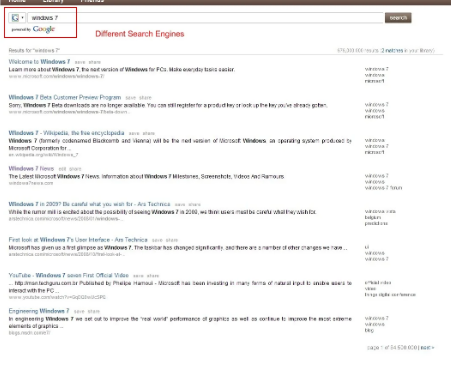The height and width of the screenshot is (367, 451).
Task: Open the Library menu item
Action: click(x=53, y=1)
